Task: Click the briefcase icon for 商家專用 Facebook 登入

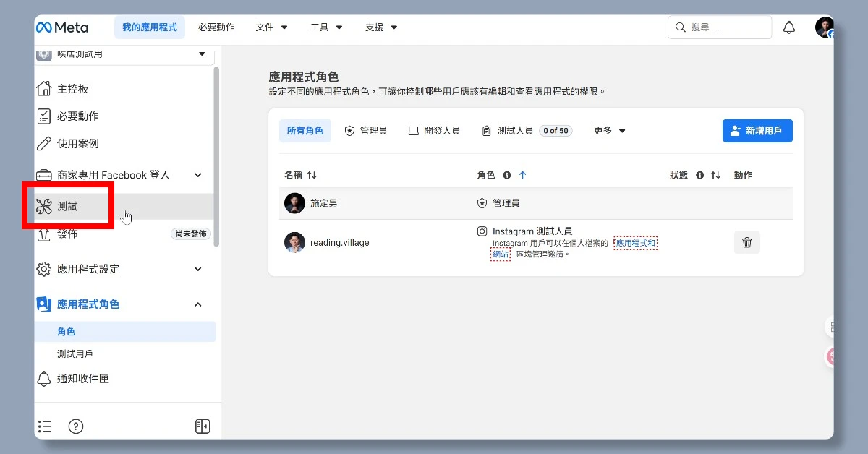Action: 44,175
